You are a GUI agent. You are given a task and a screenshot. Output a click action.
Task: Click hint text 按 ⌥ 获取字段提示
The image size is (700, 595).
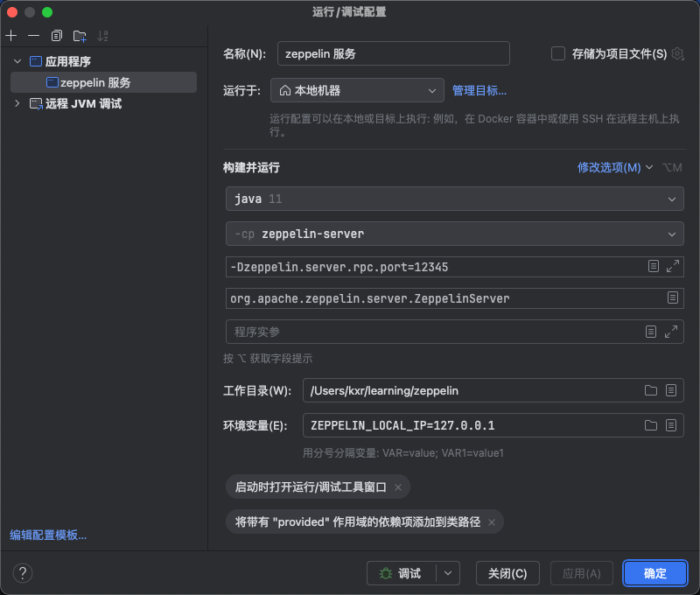(268, 359)
